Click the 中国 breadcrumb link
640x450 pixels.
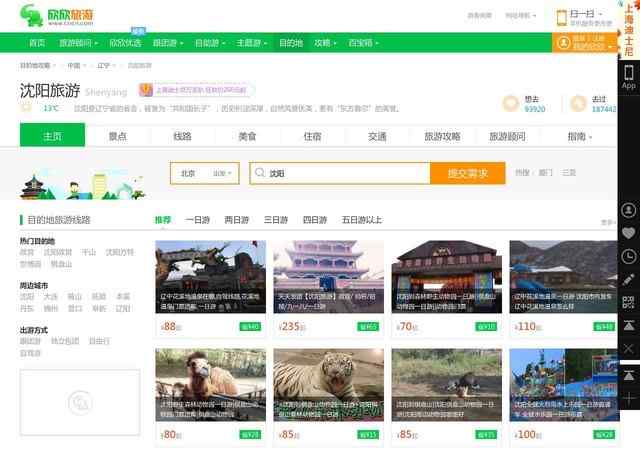[x=73, y=65]
